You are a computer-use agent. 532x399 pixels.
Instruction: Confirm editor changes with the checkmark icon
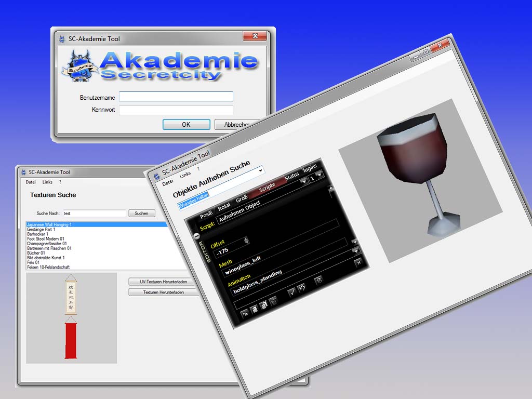(291, 292)
